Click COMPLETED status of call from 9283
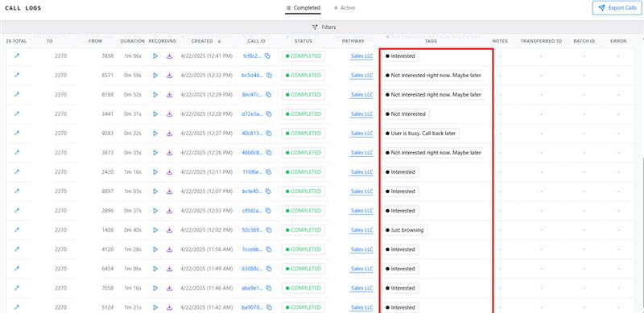This screenshot has width=644, height=313. pyautogui.click(x=303, y=133)
